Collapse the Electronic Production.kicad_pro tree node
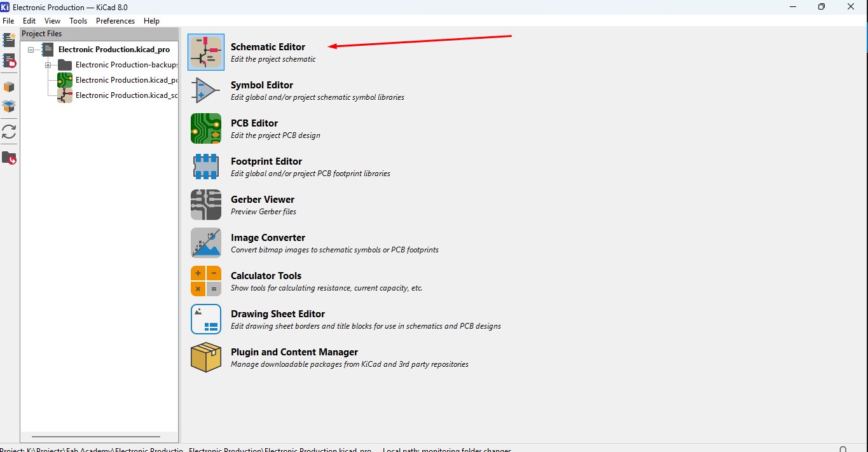Image resolution: width=868 pixels, height=452 pixels. coord(31,50)
